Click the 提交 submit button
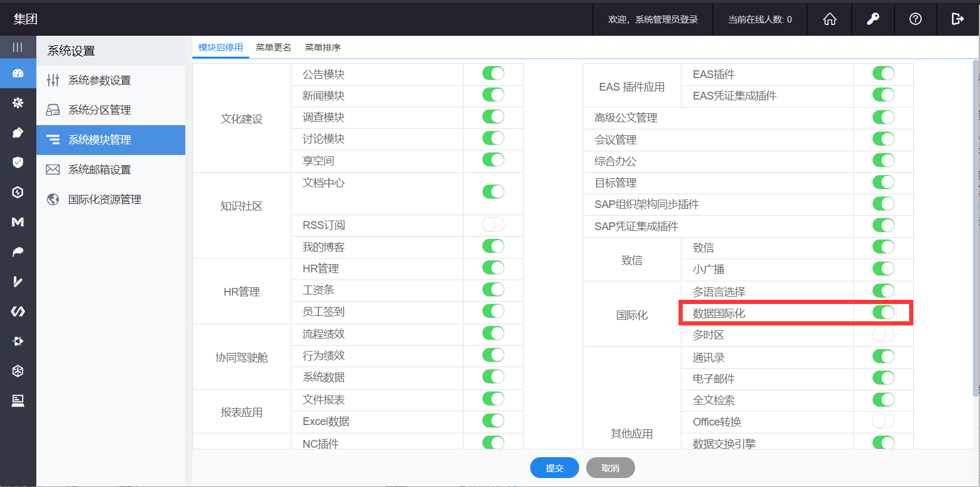This screenshot has width=980, height=487. pyautogui.click(x=554, y=468)
